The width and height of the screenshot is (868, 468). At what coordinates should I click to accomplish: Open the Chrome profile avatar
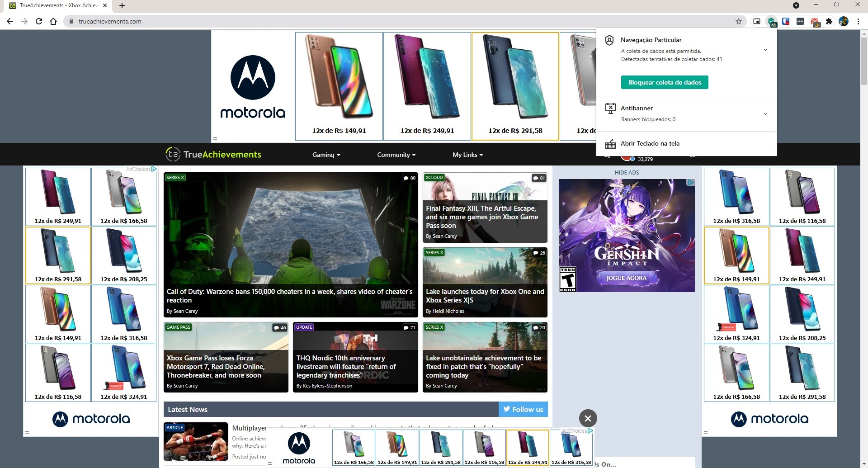click(844, 21)
